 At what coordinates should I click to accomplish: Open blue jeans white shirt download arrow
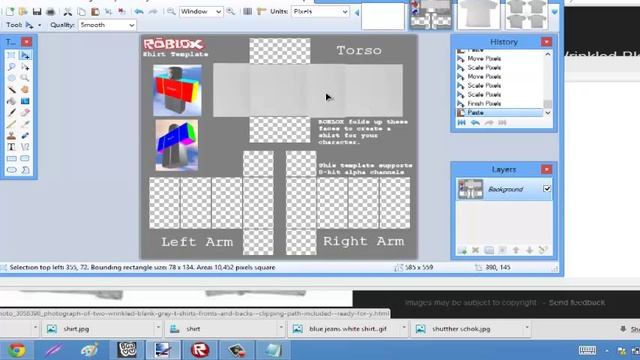[404, 328]
